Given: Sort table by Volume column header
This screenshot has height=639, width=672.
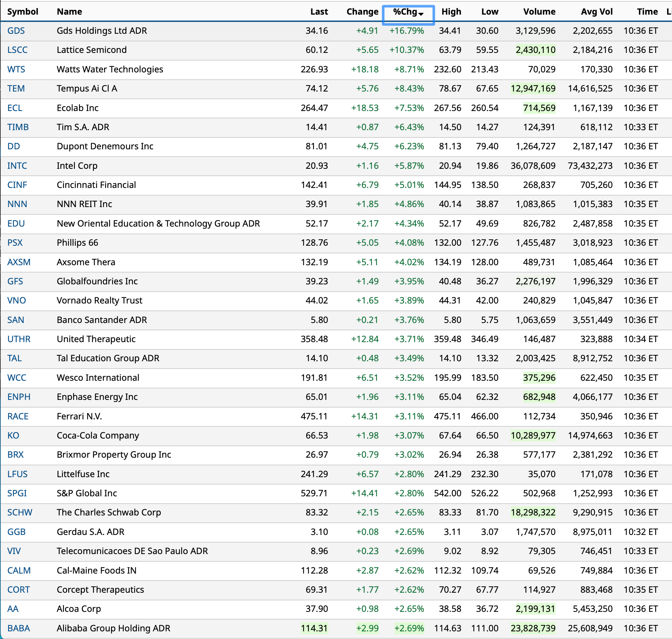Looking at the screenshot, I should click(x=539, y=11).
